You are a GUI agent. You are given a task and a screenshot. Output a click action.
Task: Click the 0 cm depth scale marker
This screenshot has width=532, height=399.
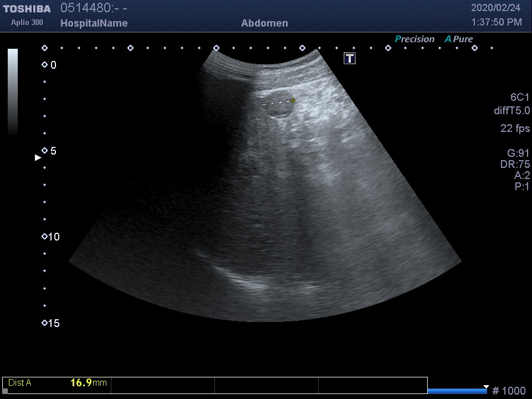point(45,65)
